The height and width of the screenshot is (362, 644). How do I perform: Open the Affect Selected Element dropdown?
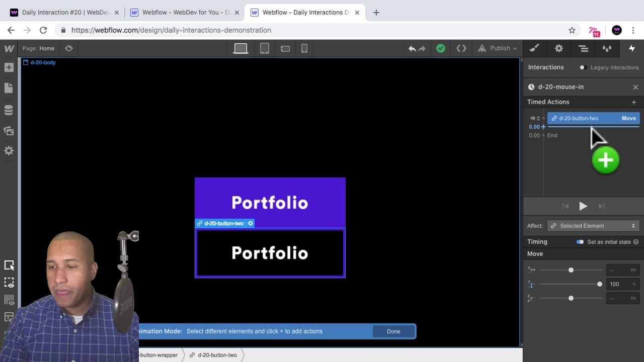[x=594, y=226]
